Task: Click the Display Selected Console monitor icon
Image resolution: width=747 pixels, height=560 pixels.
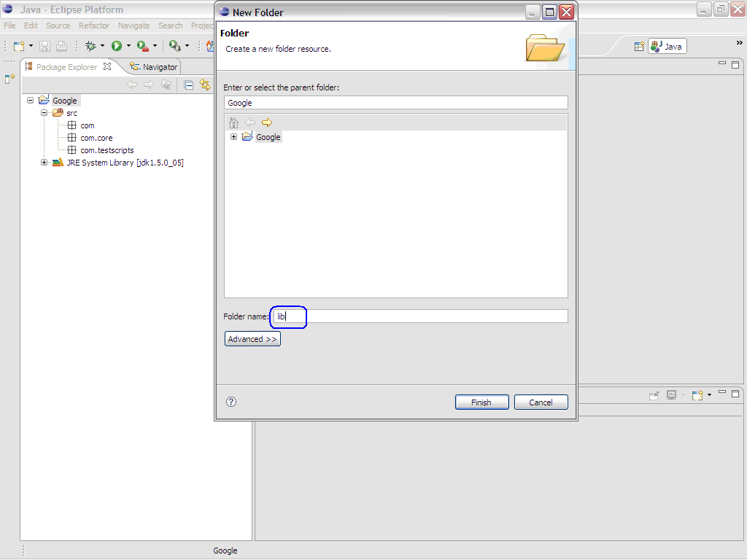Action: pyautogui.click(x=672, y=395)
